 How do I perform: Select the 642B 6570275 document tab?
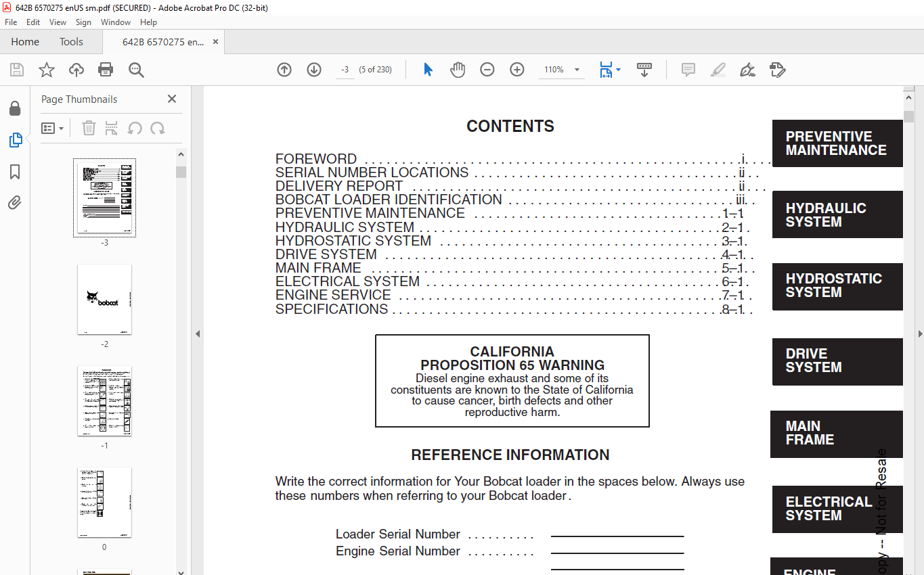162,42
